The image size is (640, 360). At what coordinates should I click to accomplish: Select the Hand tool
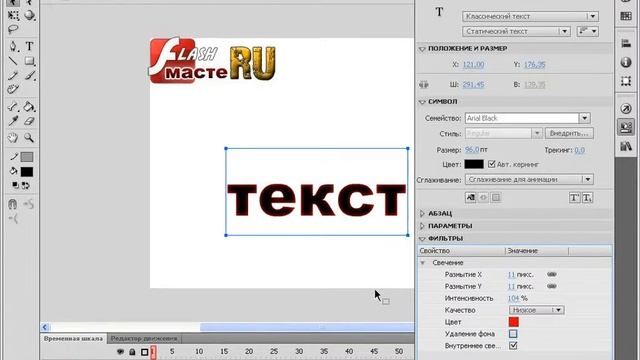(x=13, y=138)
